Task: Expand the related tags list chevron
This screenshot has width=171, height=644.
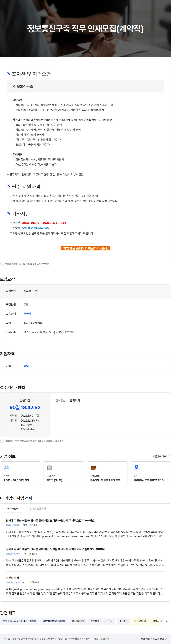Action: click(x=167, y=621)
